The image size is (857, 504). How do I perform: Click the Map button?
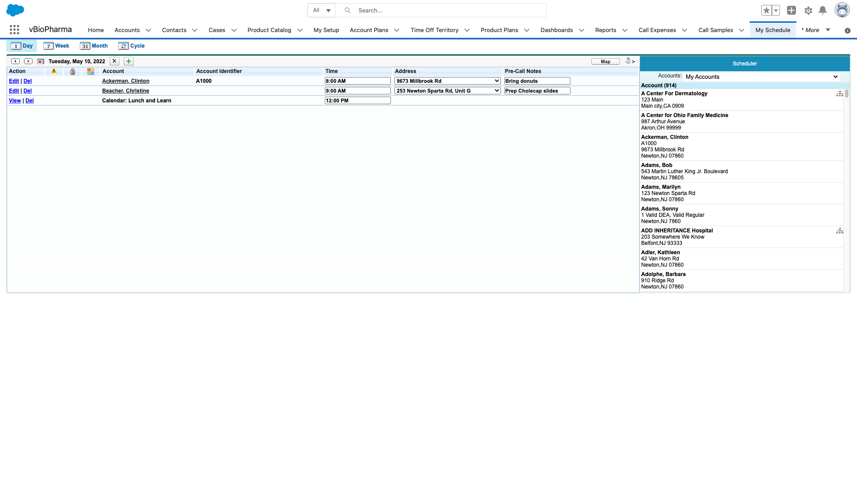click(605, 61)
